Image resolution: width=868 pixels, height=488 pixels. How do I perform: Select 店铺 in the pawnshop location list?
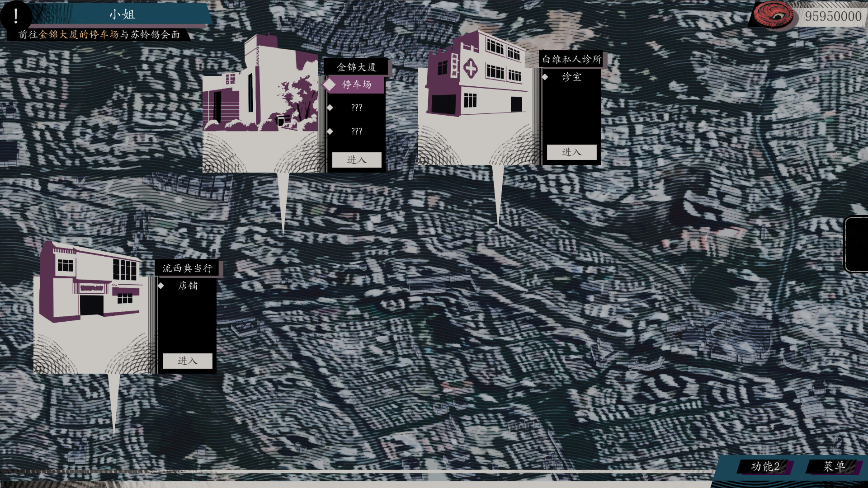[189, 286]
